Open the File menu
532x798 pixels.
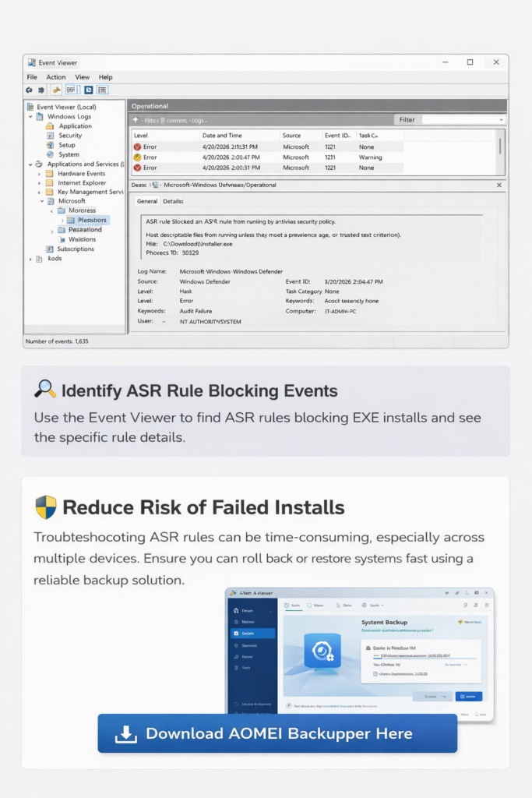click(32, 77)
